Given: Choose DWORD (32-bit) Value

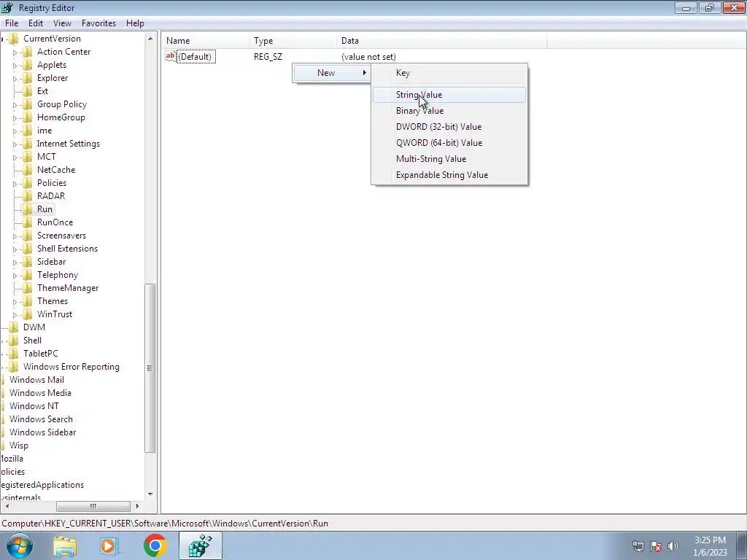Looking at the screenshot, I should pyautogui.click(x=449, y=127).
